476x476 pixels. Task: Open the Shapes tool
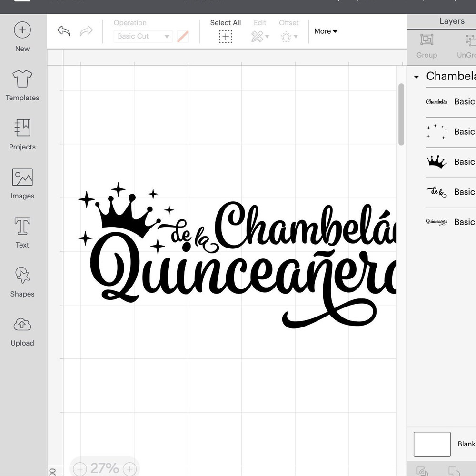point(22,275)
